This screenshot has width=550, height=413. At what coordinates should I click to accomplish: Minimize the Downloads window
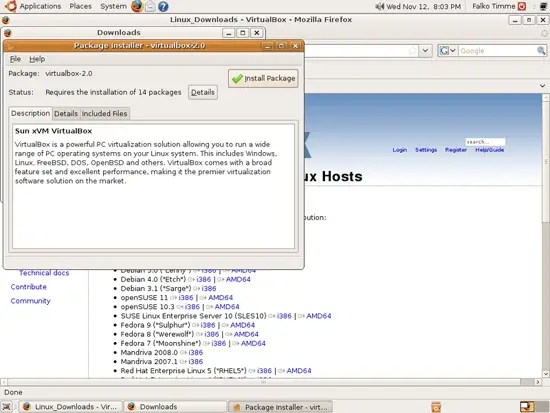229,33
